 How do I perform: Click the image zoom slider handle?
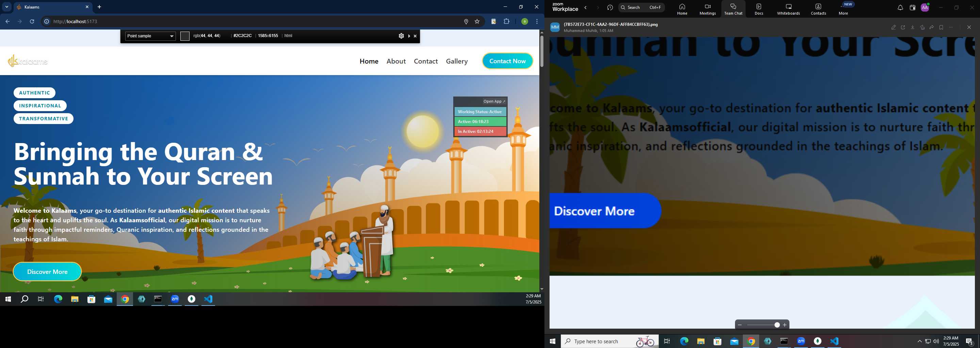coord(777,325)
